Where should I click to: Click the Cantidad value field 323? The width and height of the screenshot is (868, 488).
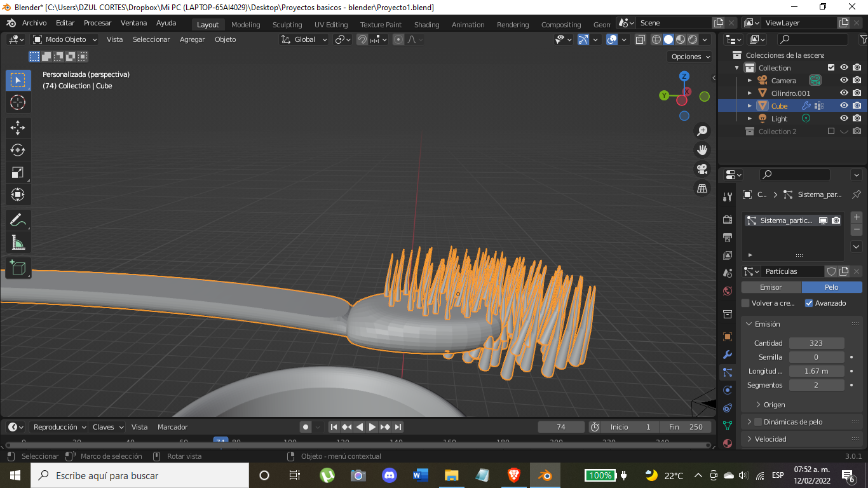click(x=817, y=343)
